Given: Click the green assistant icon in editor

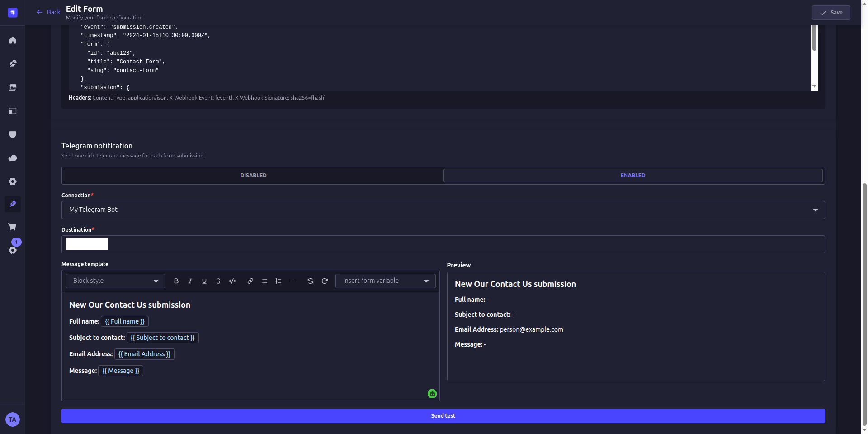Looking at the screenshot, I should click(x=432, y=394).
